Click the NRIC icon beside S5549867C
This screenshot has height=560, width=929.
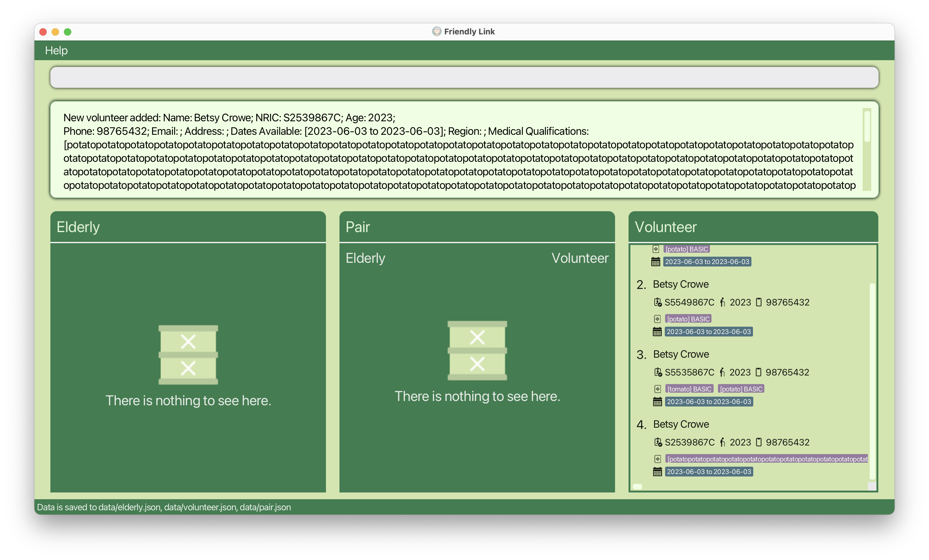point(657,302)
